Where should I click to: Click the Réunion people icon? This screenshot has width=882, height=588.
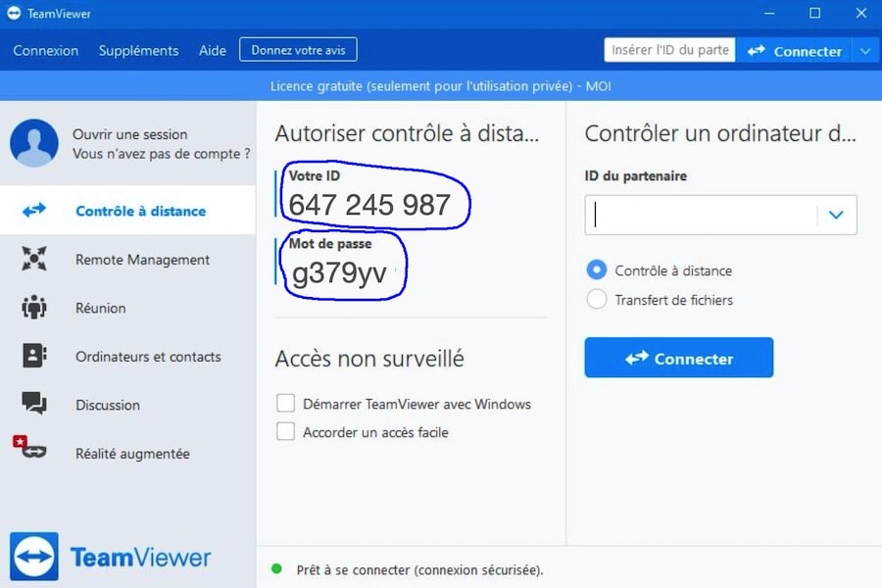pyautogui.click(x=34, y=307)
